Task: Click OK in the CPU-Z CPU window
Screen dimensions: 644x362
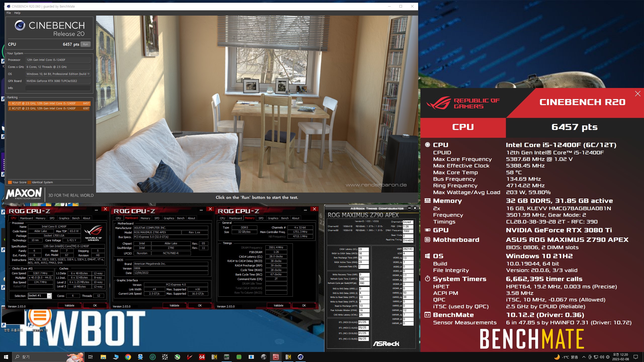Action: 95,305
